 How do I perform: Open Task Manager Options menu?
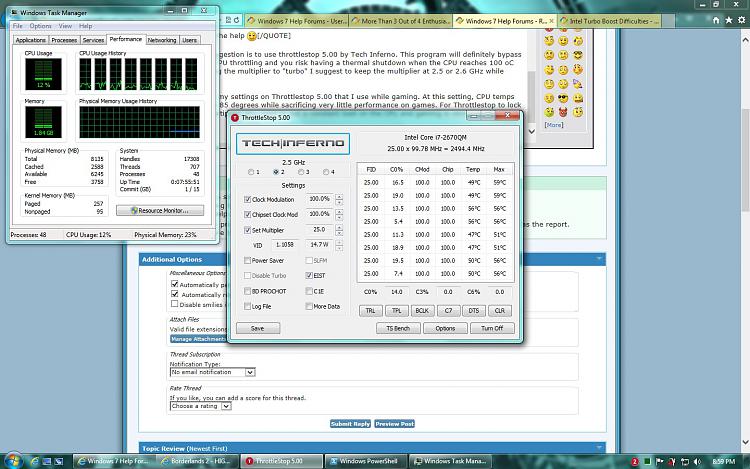tap(40, 26)
